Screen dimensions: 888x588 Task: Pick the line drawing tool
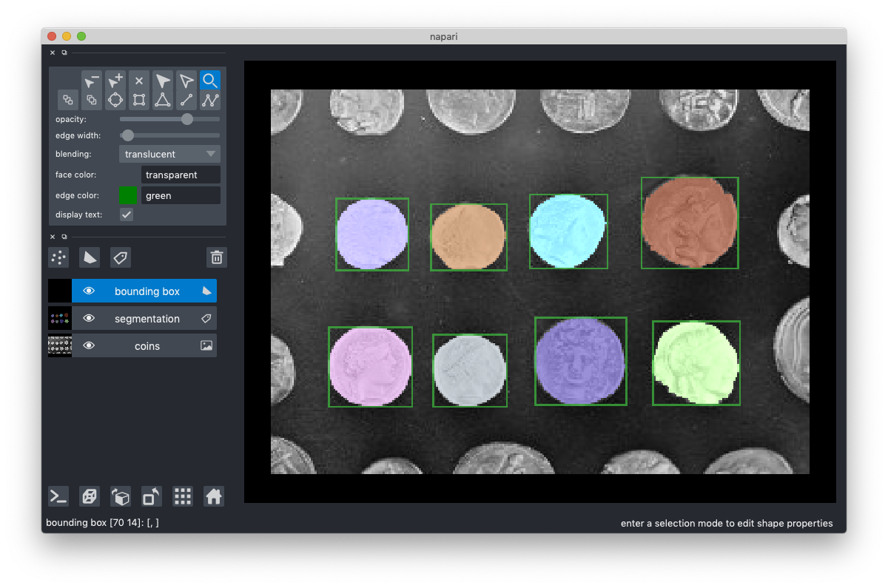[x=186, y=98]
